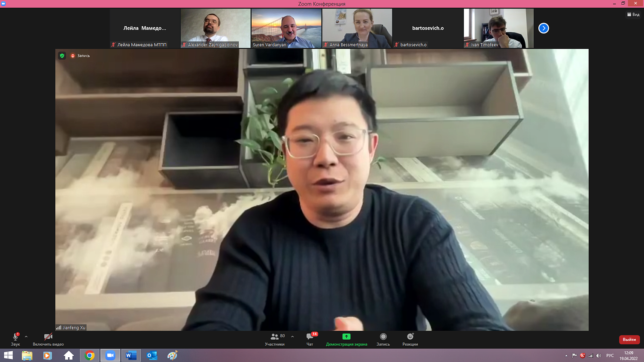The height and width of the screenshot is (362, 644).
Task: Toggle recording with the Запись button
Action: pyautogui.click(x=383, y=338)
